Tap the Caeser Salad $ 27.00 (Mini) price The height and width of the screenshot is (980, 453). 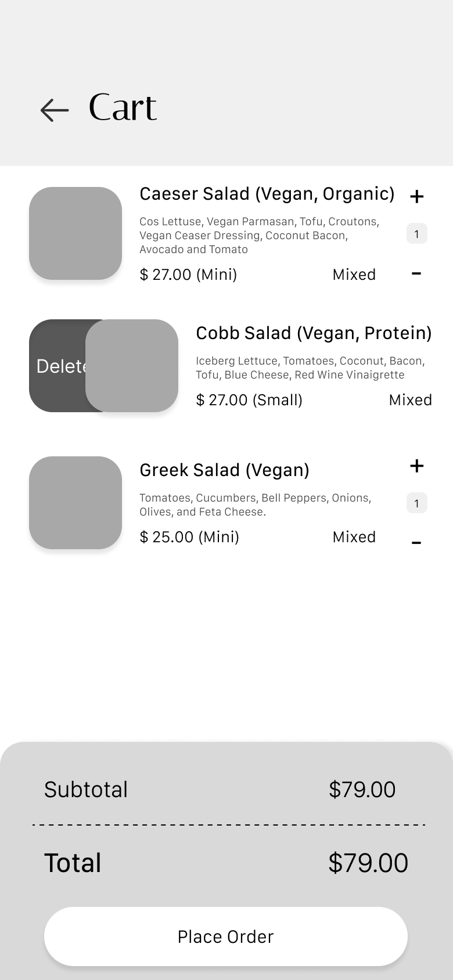click(x=188, y=275)
